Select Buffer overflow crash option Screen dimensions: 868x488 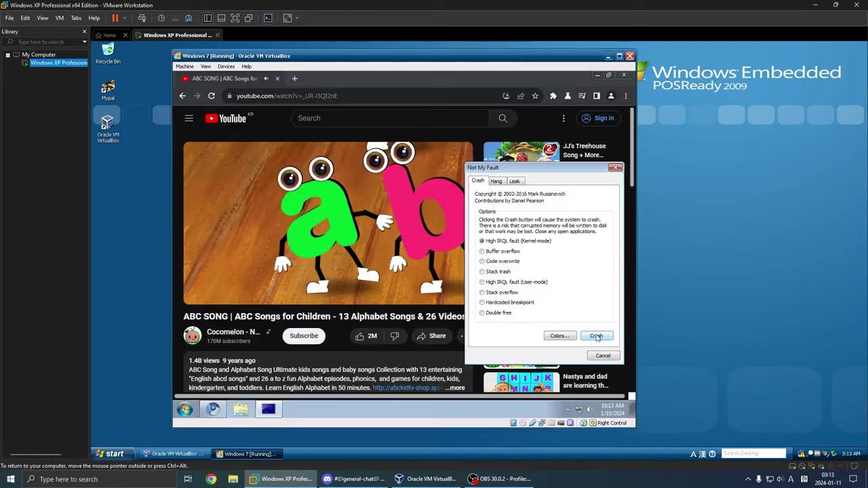tap(500, 251)
